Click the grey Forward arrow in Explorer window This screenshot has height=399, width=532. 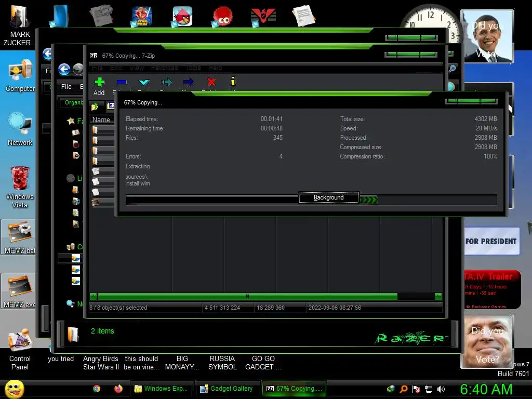click(78, 70)
